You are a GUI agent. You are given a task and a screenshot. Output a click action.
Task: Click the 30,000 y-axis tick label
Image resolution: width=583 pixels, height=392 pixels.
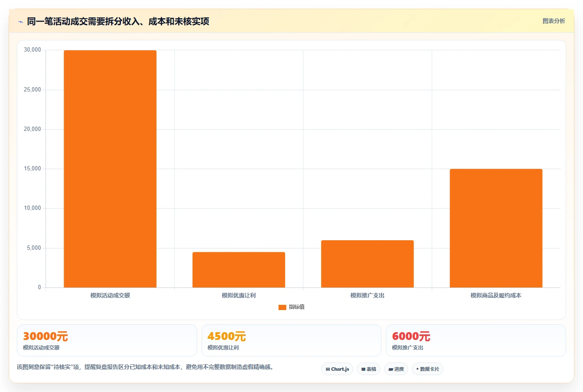coord(33,50)
